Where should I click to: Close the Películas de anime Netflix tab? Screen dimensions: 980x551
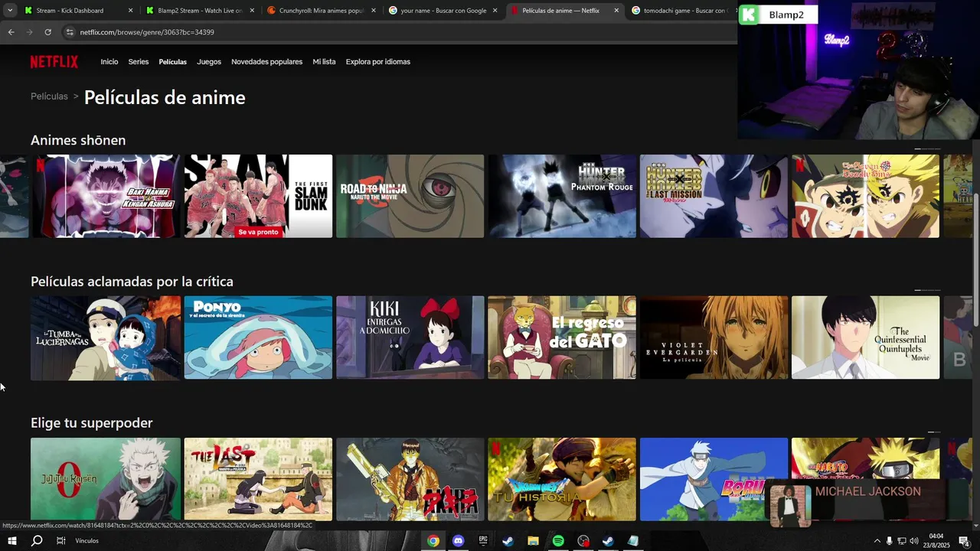[616, 11]
